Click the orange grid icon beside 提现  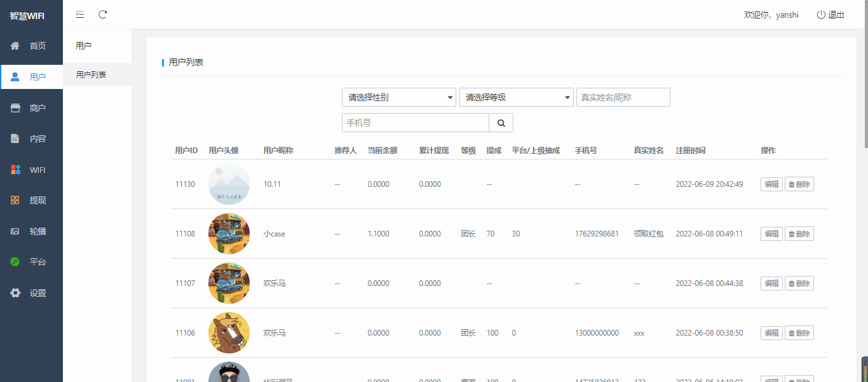15,200
